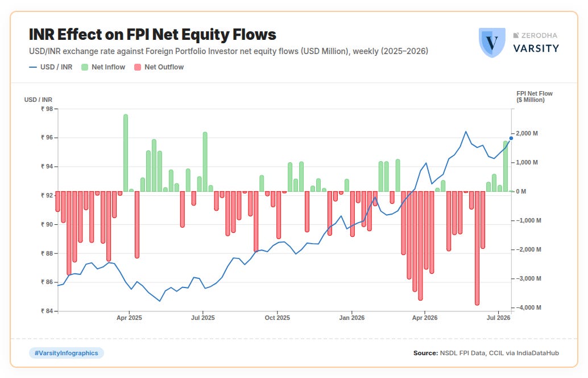Select the tallest green inflow bar near Apr 2025
The height and width of the screenshot is (378, 588).
point(126,153)
